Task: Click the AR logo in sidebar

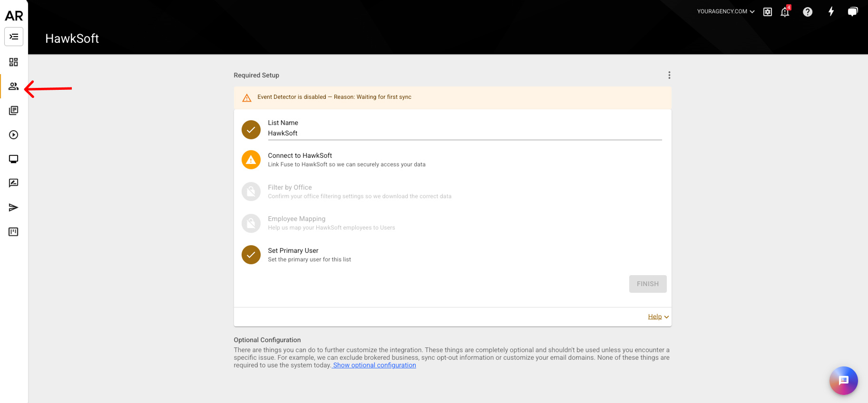Action: 14,16
